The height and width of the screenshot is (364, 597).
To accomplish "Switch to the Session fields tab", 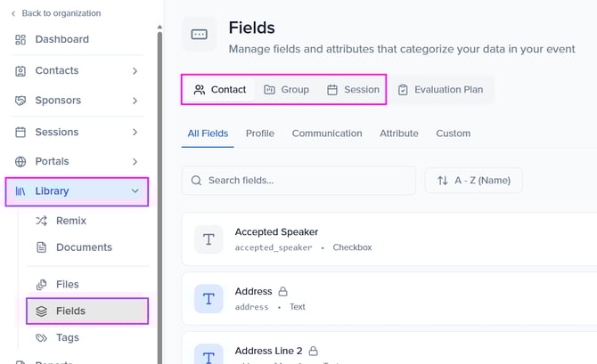I will click(353, 90).
